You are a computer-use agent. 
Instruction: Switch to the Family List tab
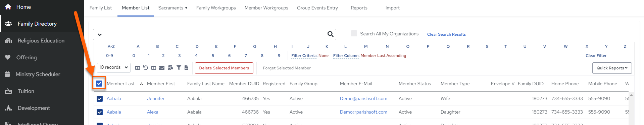tap(101, 8)
